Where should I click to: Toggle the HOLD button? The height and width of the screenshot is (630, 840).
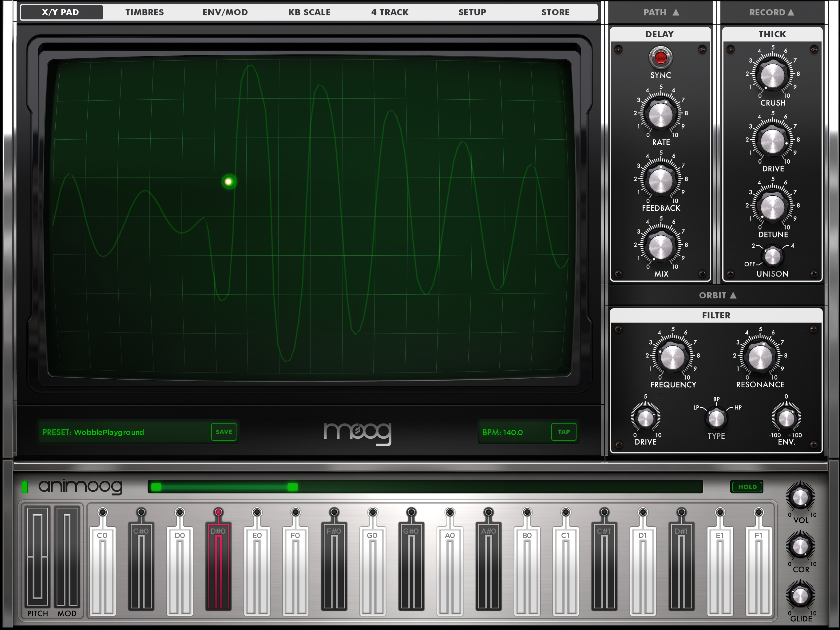point(747,487)
